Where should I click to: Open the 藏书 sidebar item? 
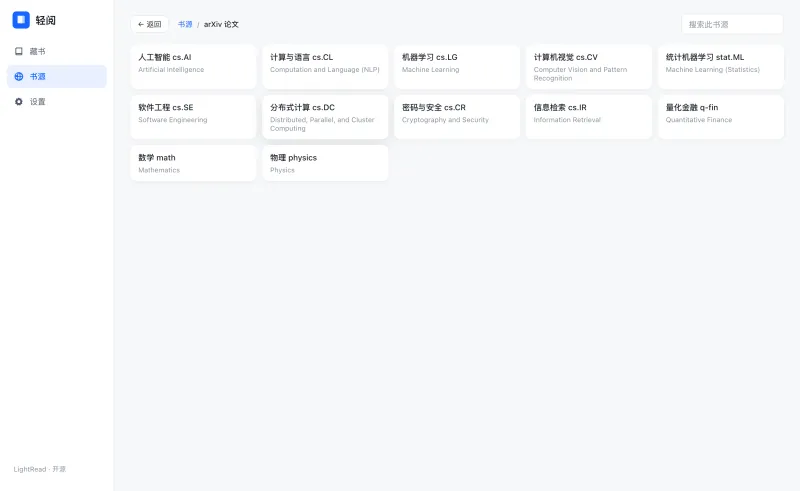(57, 51)
